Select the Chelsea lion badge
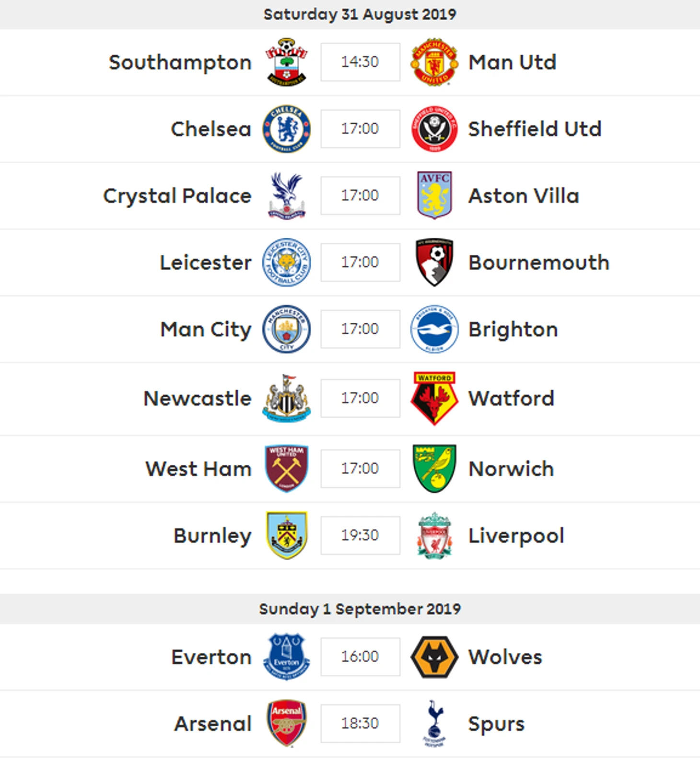 pyautogui.click(x=286, y=129)
